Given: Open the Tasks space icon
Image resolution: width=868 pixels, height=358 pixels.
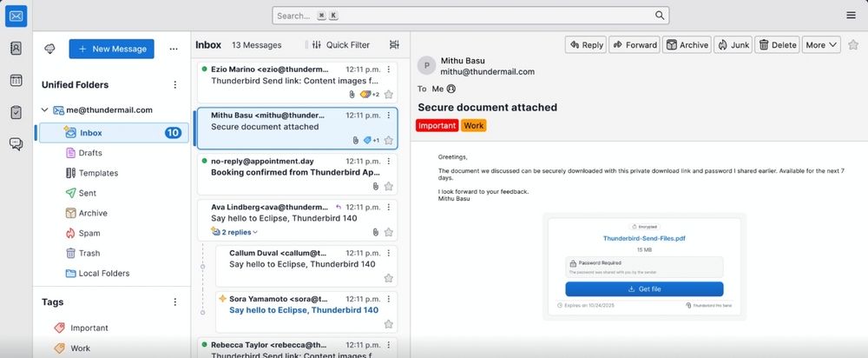Looking at the screenshot, I should click(16, 112).
